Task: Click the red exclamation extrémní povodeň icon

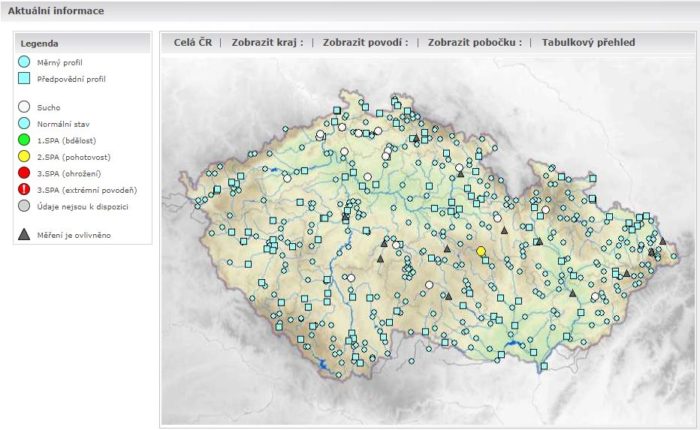Action: tap(24, 189)
